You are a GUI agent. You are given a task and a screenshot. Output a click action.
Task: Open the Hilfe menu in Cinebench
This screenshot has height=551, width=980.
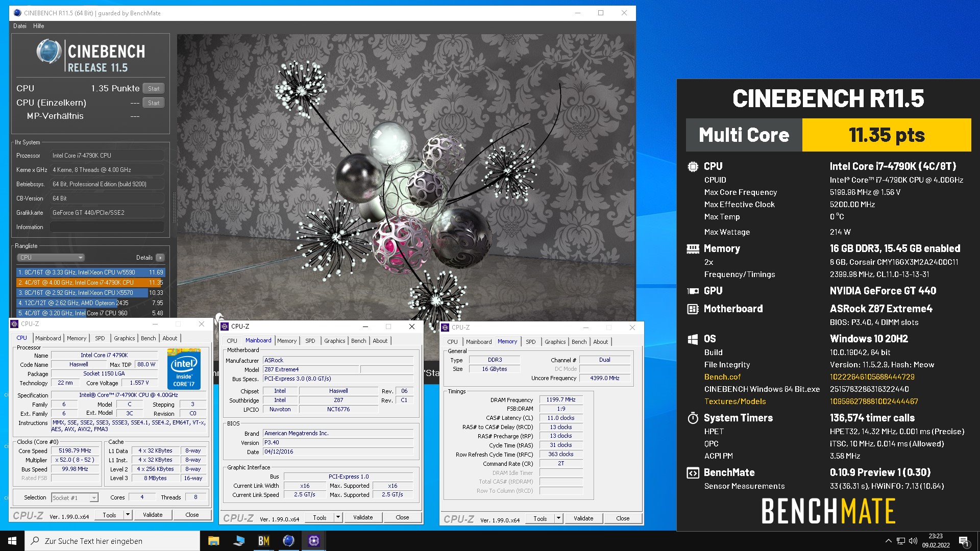tap(39, 26)
